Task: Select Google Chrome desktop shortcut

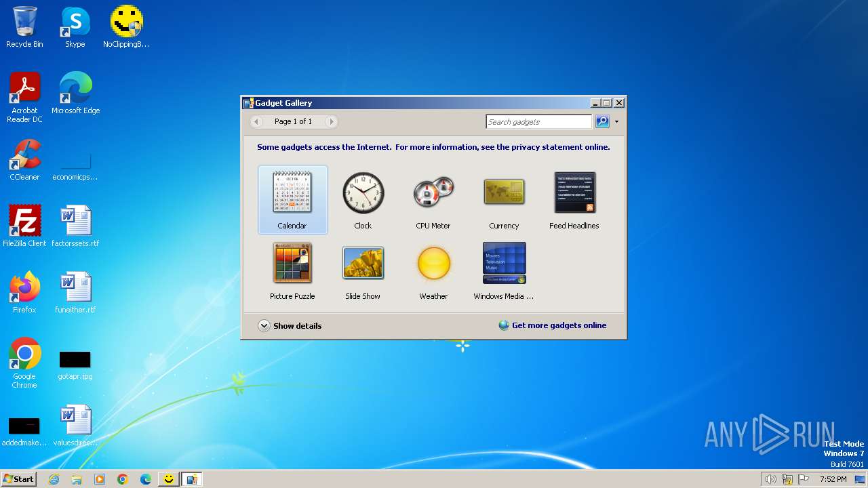Action: click(24, 363)
